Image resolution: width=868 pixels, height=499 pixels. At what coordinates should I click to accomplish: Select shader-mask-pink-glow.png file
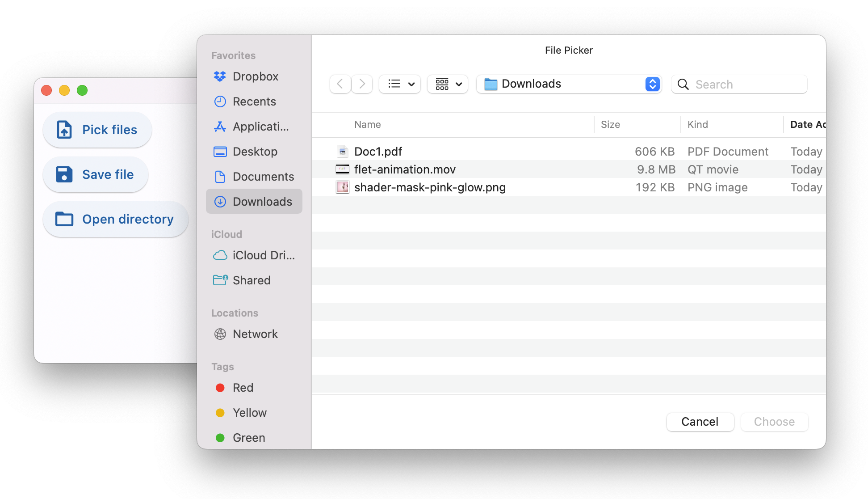430,187
